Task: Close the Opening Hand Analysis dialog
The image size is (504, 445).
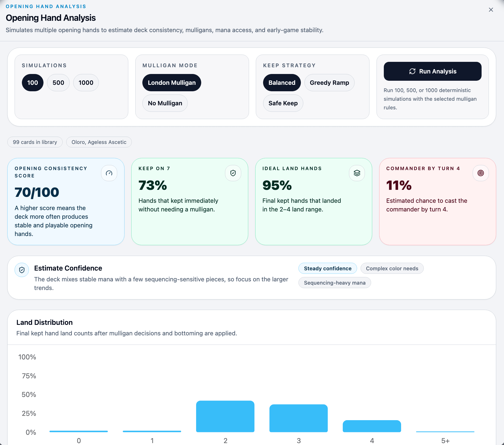Action: 491,10
